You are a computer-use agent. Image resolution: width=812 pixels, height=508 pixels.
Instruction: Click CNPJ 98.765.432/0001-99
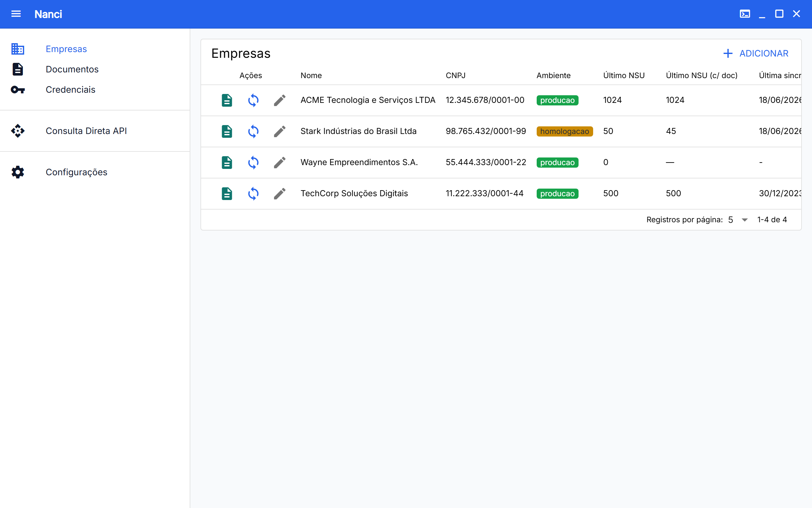486,131
